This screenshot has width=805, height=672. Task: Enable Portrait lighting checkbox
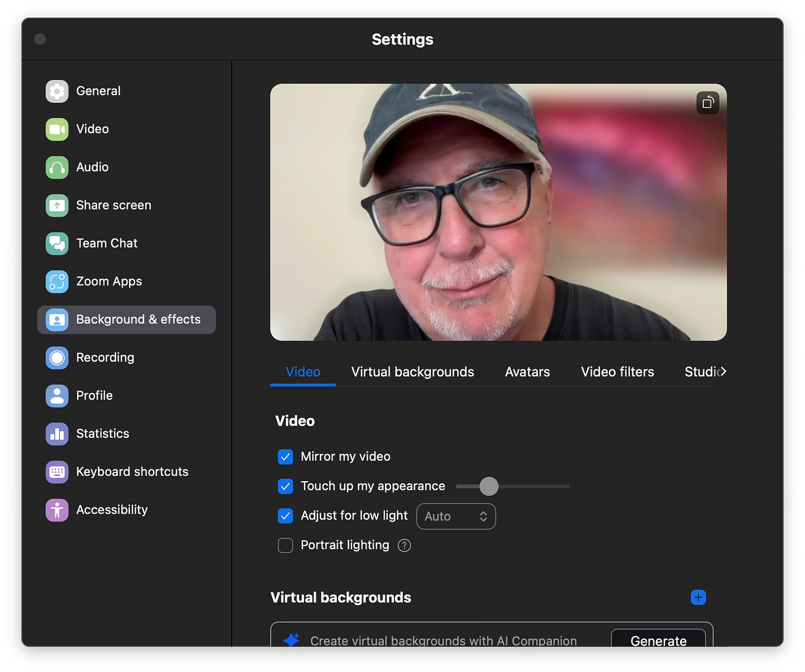pos(285,545)
